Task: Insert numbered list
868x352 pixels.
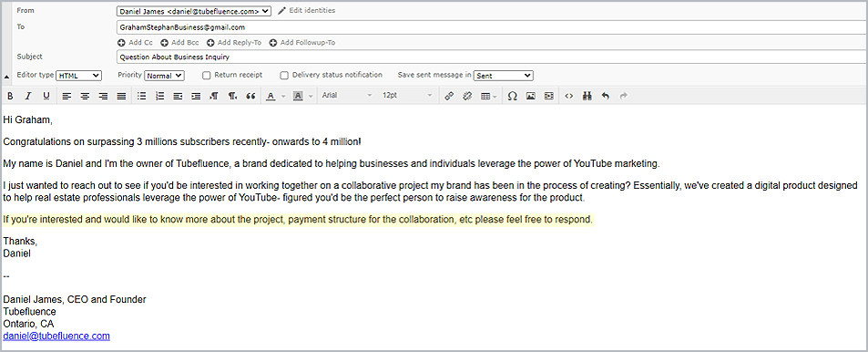Action: click(160, 96)
